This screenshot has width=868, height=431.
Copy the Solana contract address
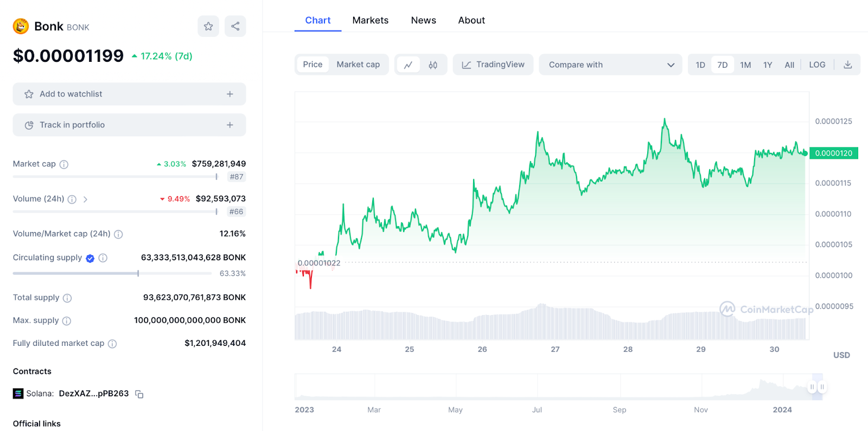coord(139,394)
